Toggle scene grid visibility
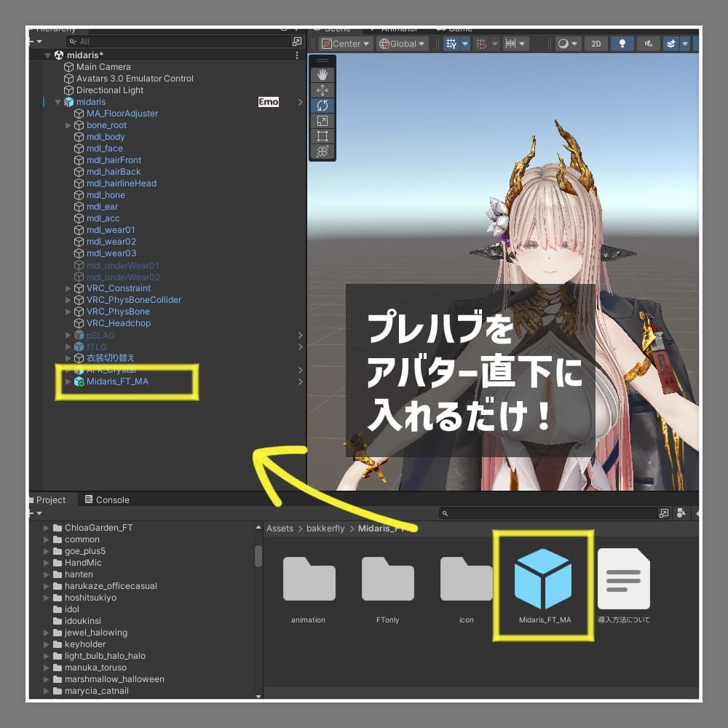Screen dimensions: 728x728 point(451,44)
